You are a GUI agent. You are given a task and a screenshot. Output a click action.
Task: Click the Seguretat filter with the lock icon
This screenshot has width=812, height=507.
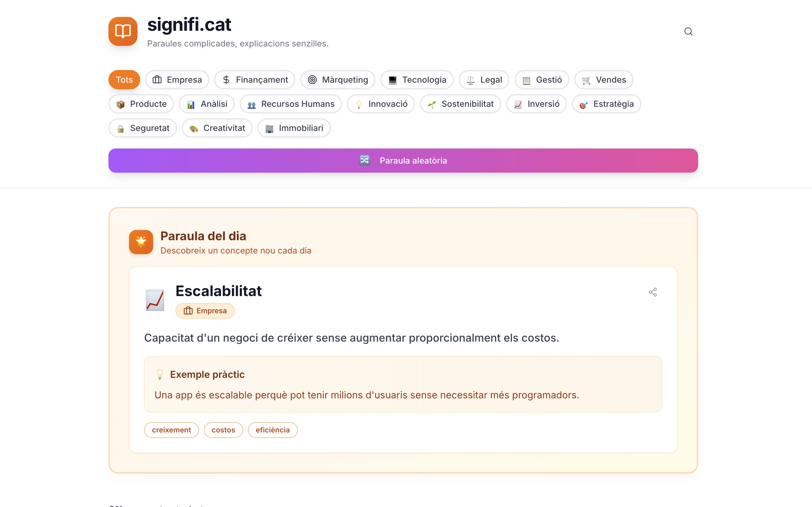[x=142, y=128]
